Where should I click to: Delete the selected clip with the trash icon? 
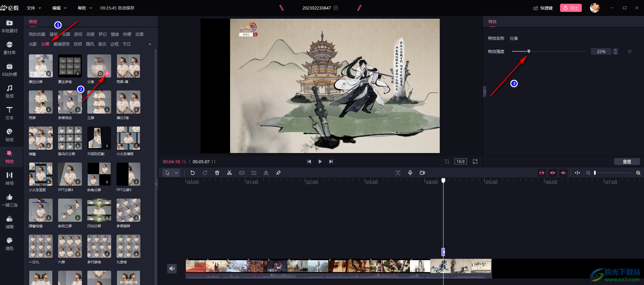[217, 173]
